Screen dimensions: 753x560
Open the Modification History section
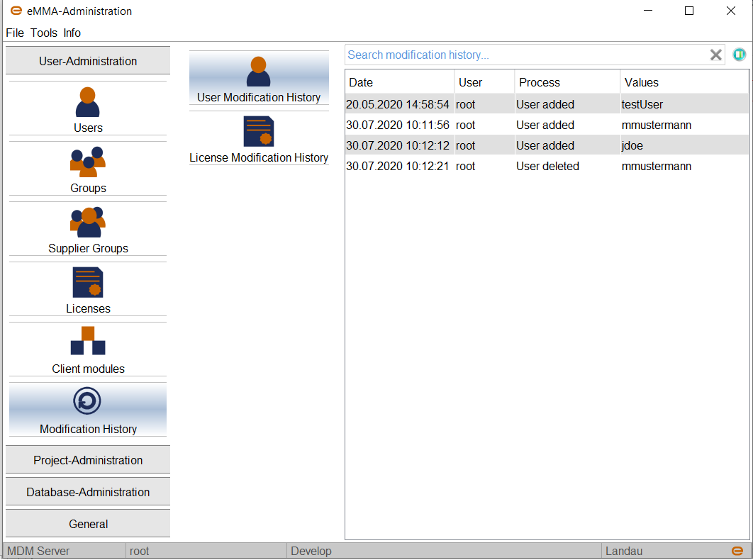pyautogui.click(x=88, y=409)
